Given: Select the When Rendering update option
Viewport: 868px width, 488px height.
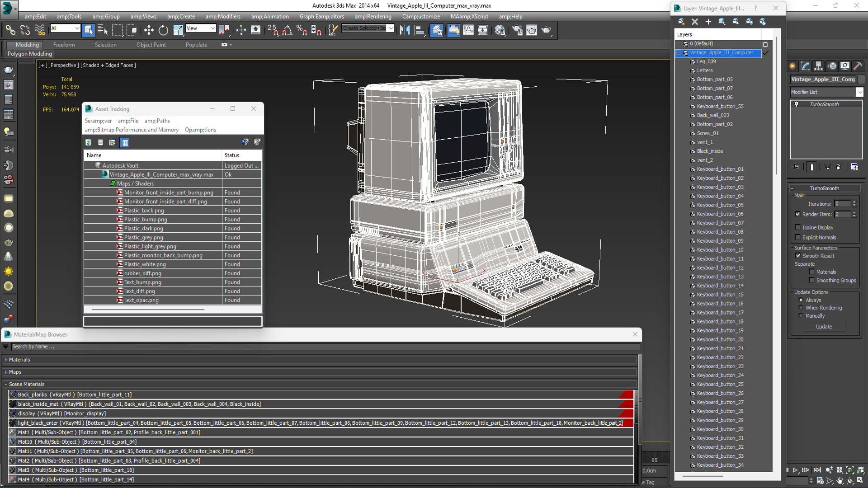Looking at the screenshot, I should coord(801,308).
